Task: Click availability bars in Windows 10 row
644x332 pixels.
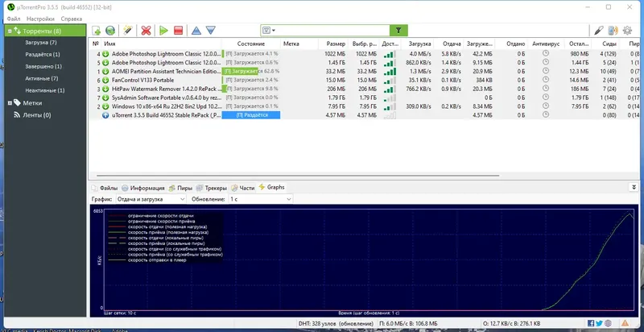Action: point(390,106)
